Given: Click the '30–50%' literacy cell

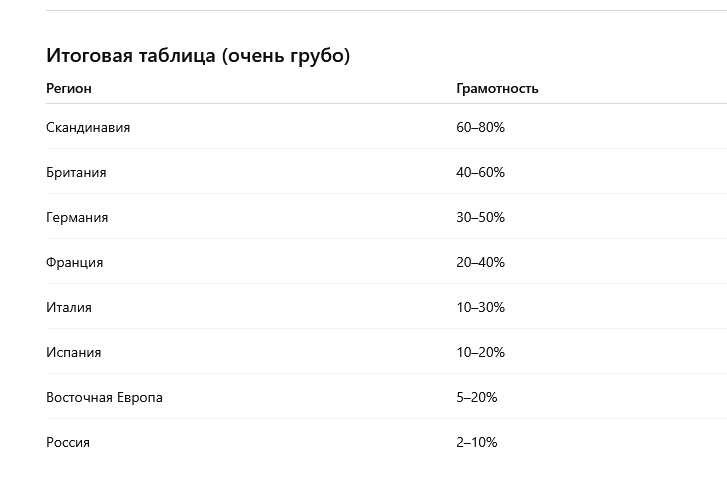Looking at the screenshot, I should (480, 218).
